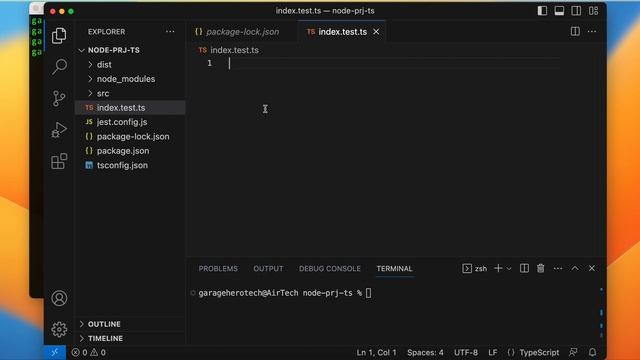Expand the node_modules folder
The height and width of the screenshot is (360, 640).
coord(130,79)
